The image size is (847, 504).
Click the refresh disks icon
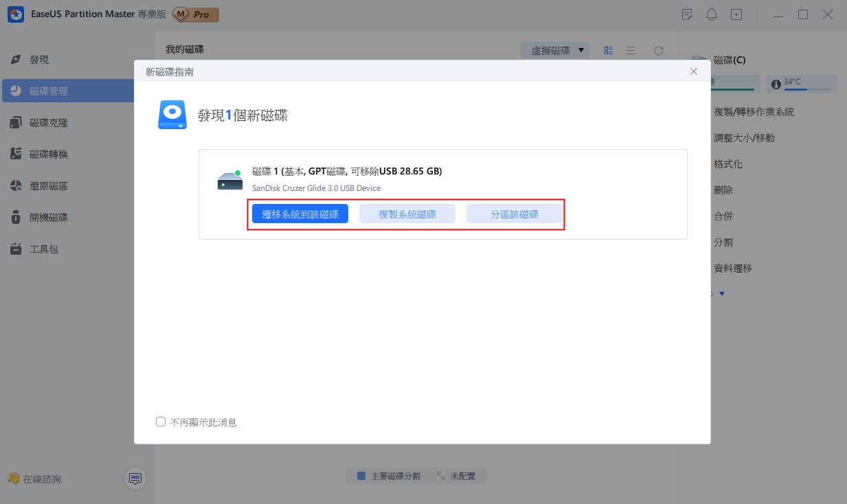(x=659, y=50)
